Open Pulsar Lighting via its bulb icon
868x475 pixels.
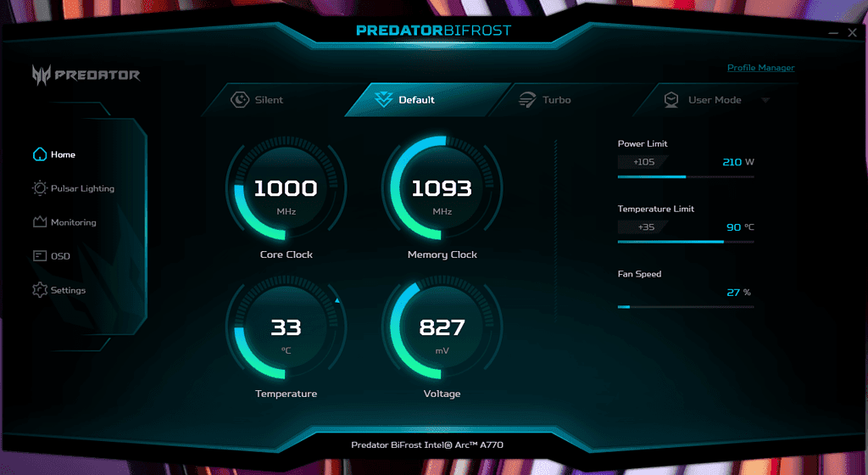tap(39, 188)
